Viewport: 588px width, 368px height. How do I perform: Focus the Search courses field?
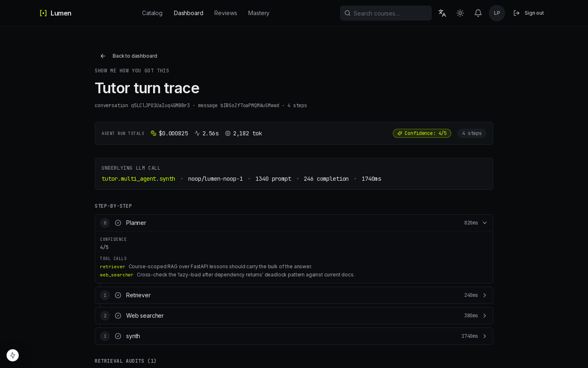[386, 13]
